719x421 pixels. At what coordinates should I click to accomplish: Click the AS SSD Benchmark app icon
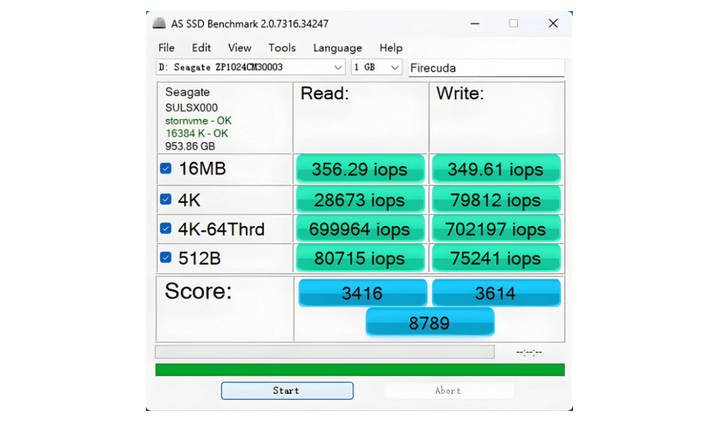click(161, 23)
